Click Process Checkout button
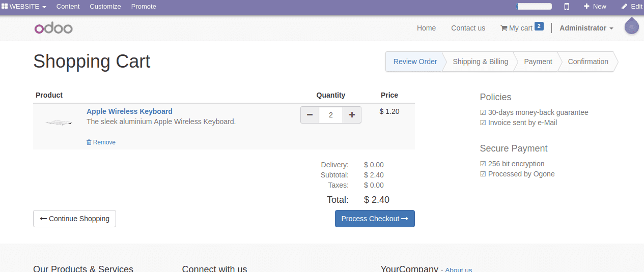This screenshot has width=644, height=272. [375, 219]
